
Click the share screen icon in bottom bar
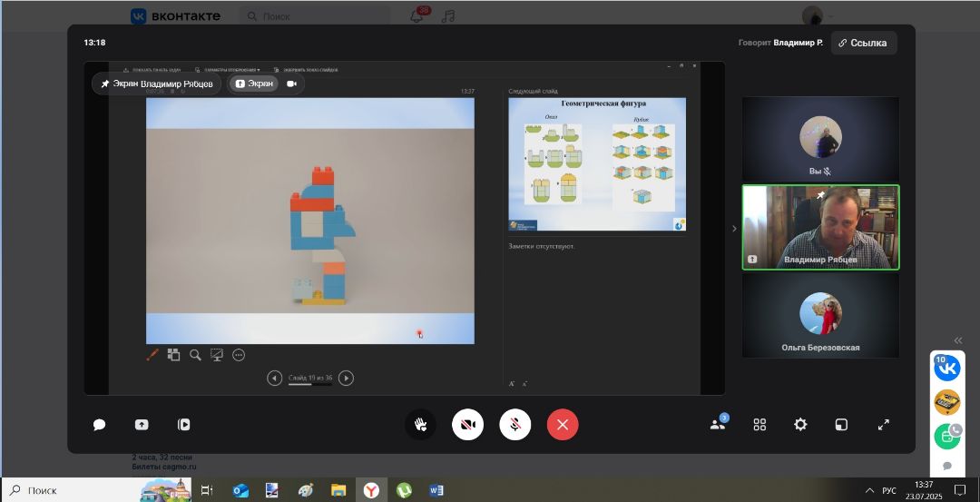coord(142,425)
